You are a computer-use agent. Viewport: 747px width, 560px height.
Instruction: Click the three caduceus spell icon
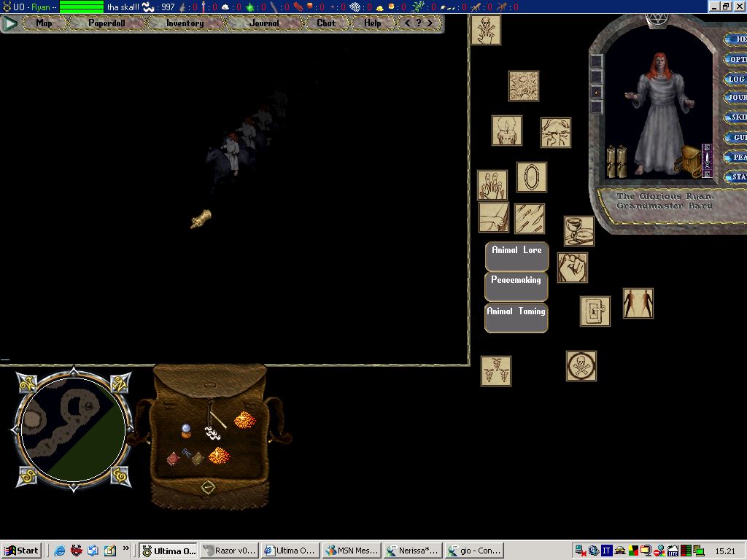[x=495, y=371]
